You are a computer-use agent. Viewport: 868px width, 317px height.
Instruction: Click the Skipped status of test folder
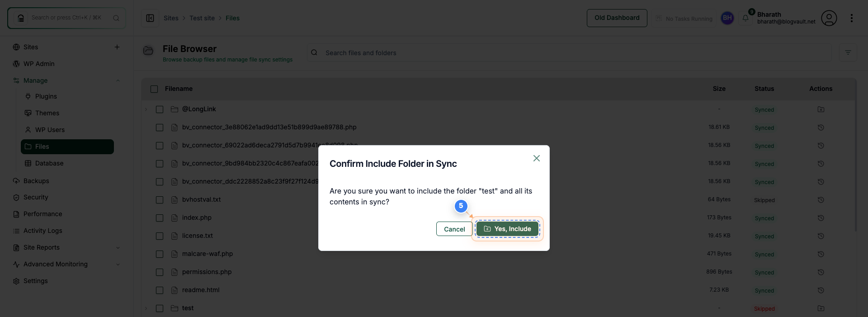(764, 309)
